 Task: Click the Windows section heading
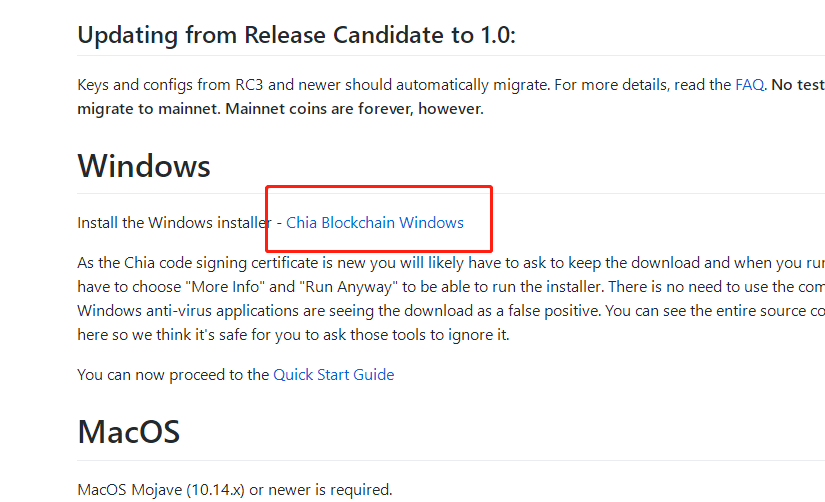tap(144, 166)
